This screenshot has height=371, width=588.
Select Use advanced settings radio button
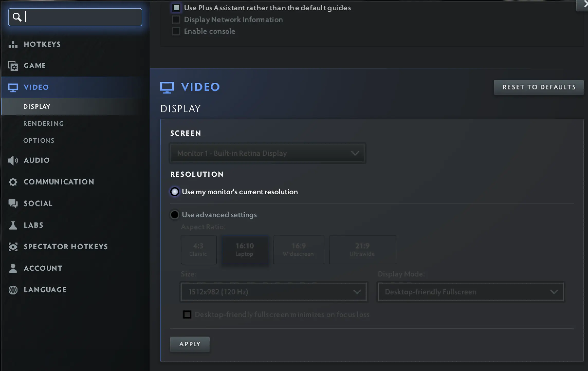coord(174,215)
